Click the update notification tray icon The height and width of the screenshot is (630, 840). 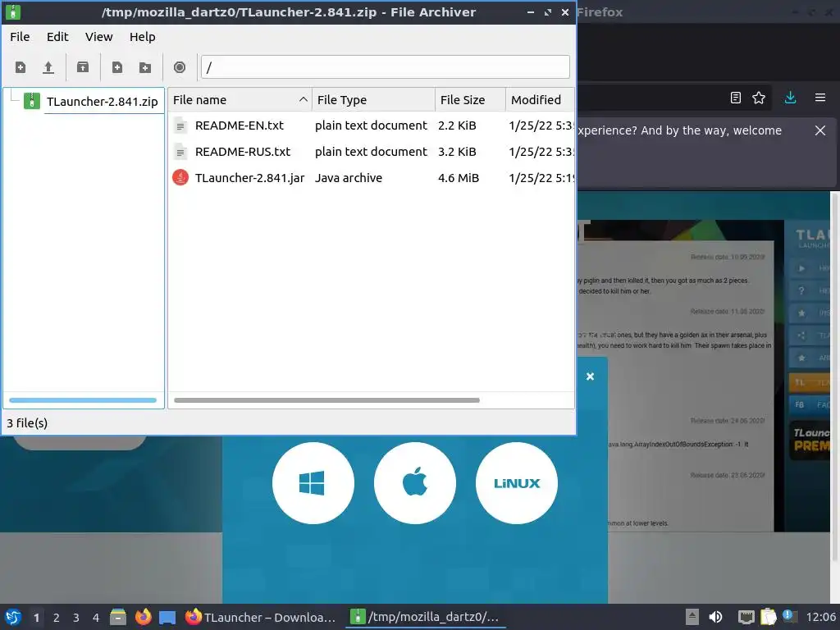[x=788, y=616]
